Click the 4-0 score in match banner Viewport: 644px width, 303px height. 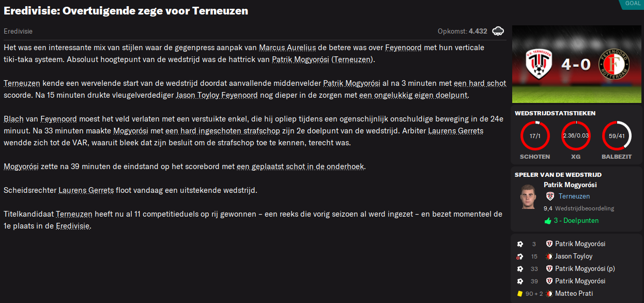577,64
